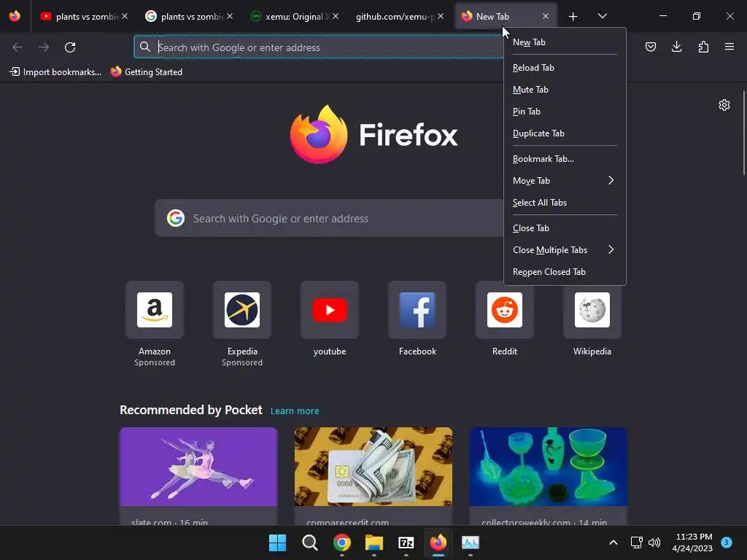The height and width of the screenshot is (560, 747).
Task: Choose Close Tab in the context menu
Action: 565,228
